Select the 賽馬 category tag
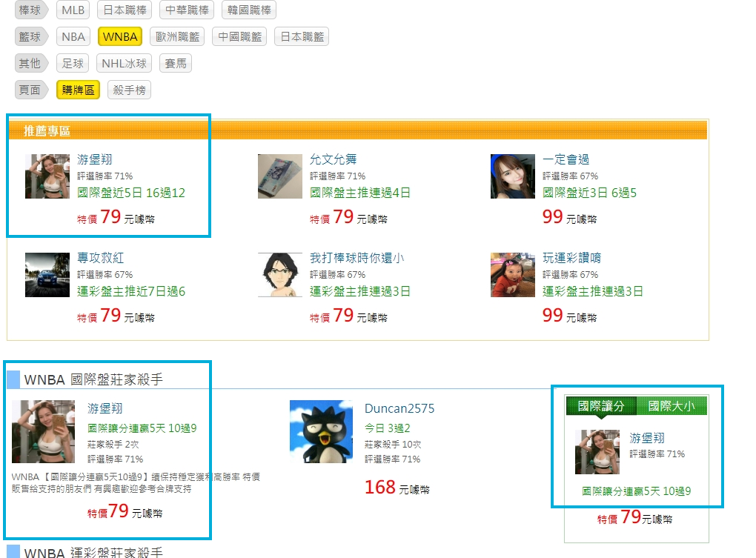 point(176,63)
